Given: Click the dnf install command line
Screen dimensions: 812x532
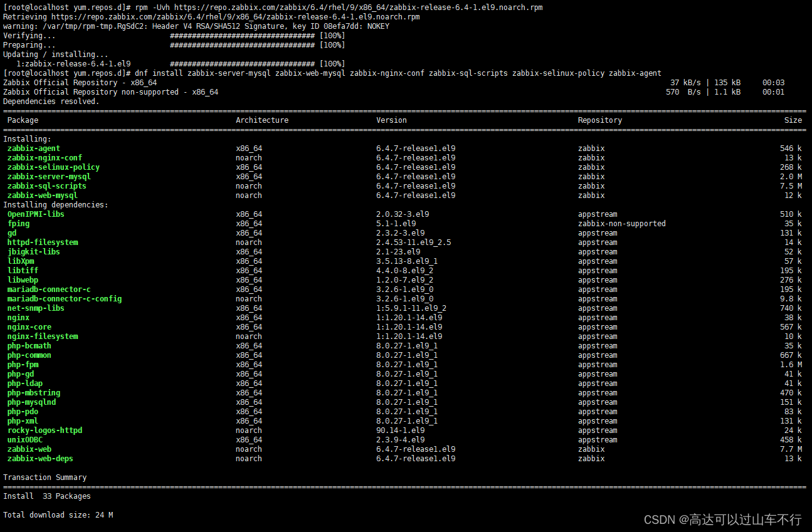Looking at the screenshot, I should pos(332,73).
